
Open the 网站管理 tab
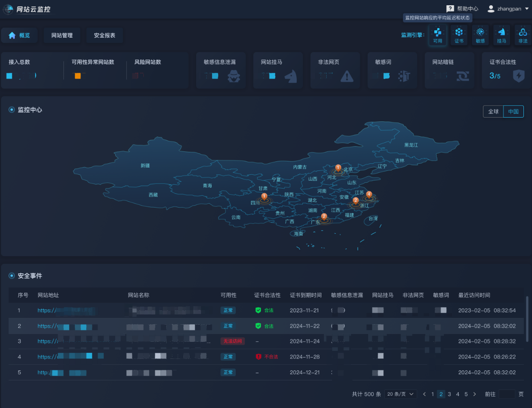point(62,35)
